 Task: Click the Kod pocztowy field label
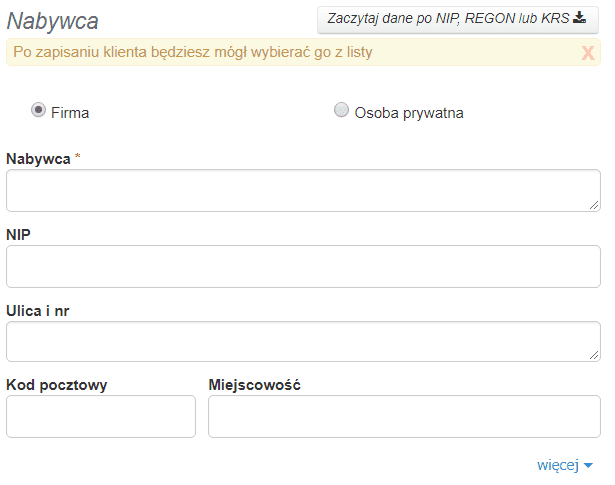[x=57, y=385]
